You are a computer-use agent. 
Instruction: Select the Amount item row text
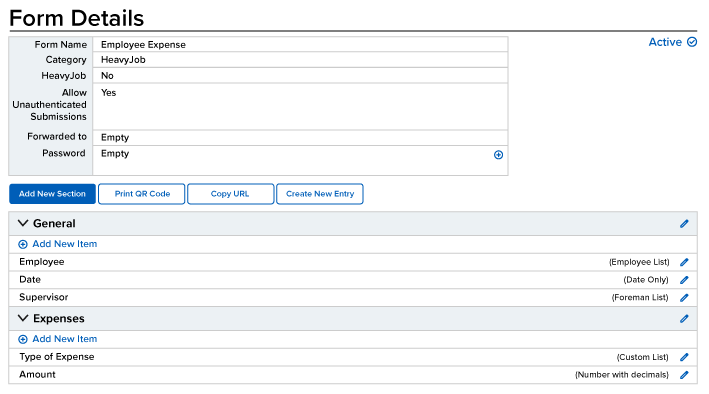point(37,375)
